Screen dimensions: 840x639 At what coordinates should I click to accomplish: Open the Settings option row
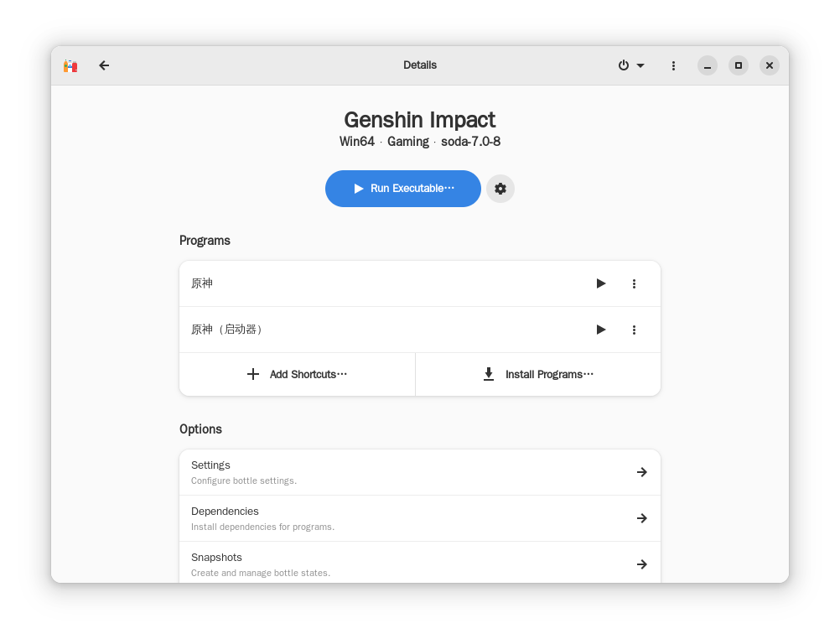pos(420,472)
